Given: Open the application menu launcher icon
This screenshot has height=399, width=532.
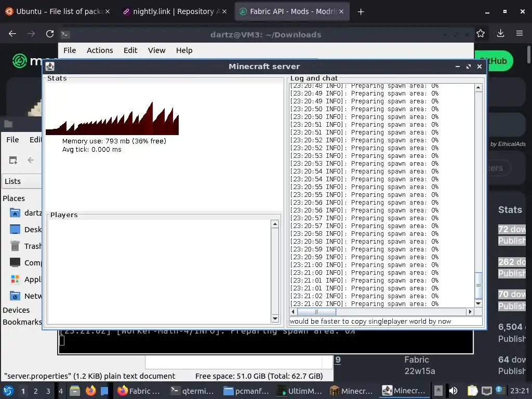Looking at the screenshot, I should pos(8,391).
